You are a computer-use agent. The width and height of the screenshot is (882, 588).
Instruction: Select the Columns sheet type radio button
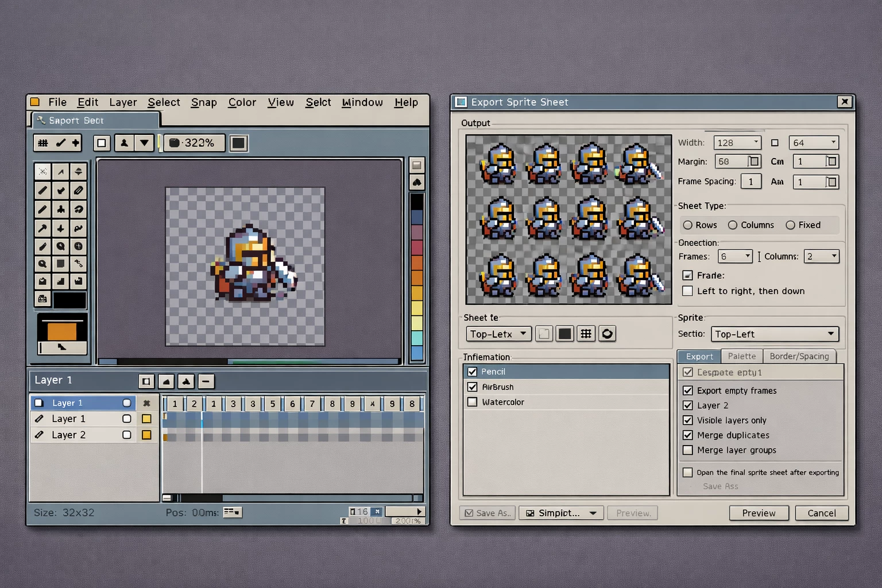pyautogui.click(x=733, y=225)
